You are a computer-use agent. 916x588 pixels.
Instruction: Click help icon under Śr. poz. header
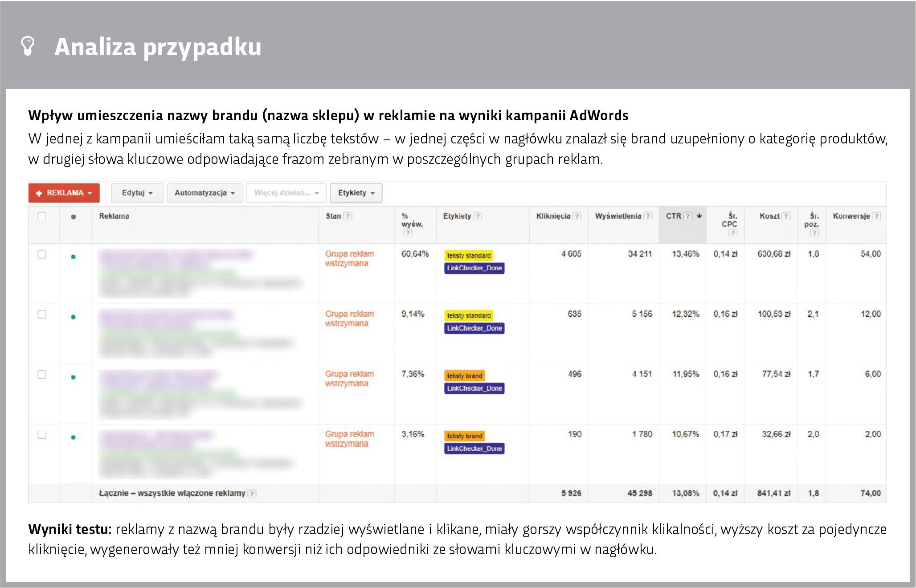click(814, 233)
